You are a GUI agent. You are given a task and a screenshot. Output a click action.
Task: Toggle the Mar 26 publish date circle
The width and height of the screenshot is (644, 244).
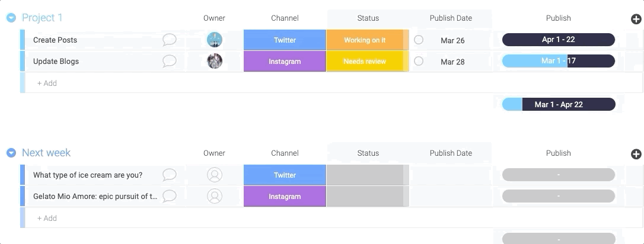(x=419, y=40)
